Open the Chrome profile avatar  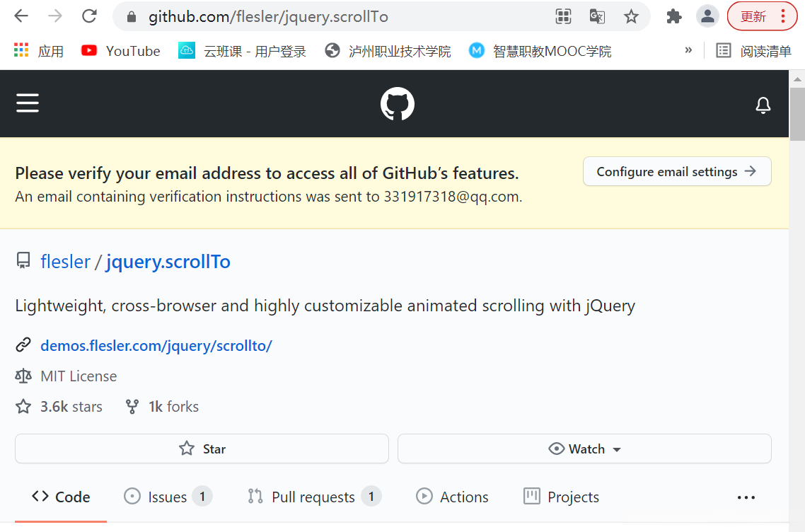tap(707, 16)
